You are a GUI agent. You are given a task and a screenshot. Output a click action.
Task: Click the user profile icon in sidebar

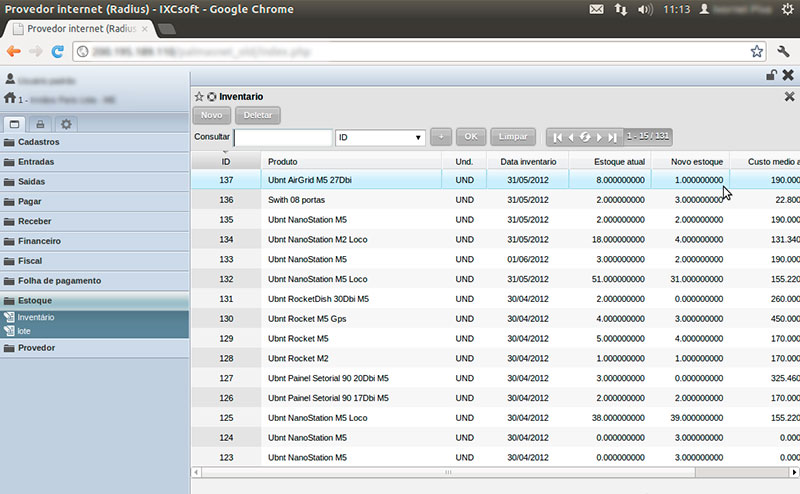click(10, 79)
